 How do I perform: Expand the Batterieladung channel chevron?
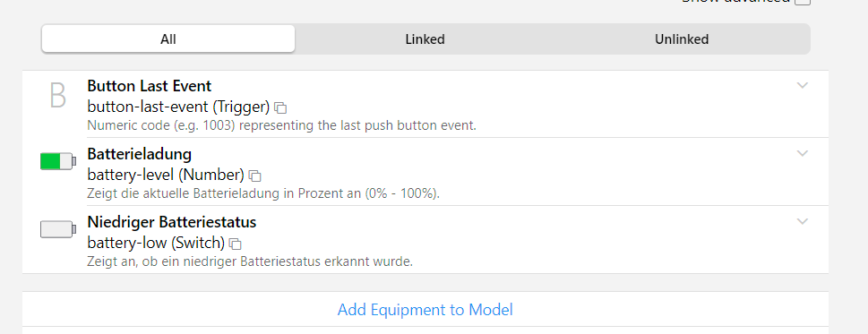[x=802, y=153]
